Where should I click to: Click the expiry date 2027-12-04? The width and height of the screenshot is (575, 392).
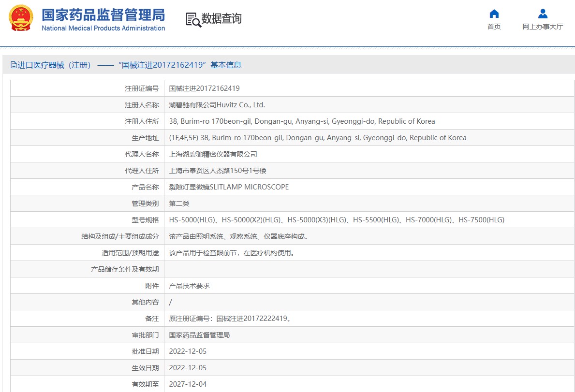[x=188, y=384]
